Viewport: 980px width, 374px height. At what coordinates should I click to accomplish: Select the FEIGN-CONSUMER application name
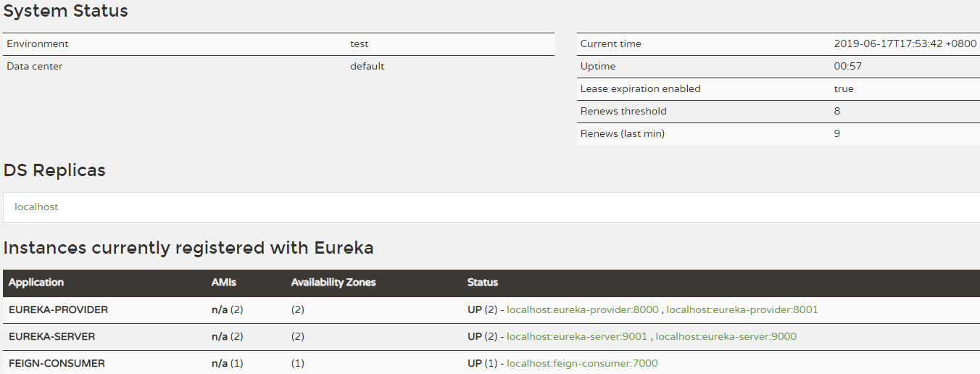pos(57,364)
